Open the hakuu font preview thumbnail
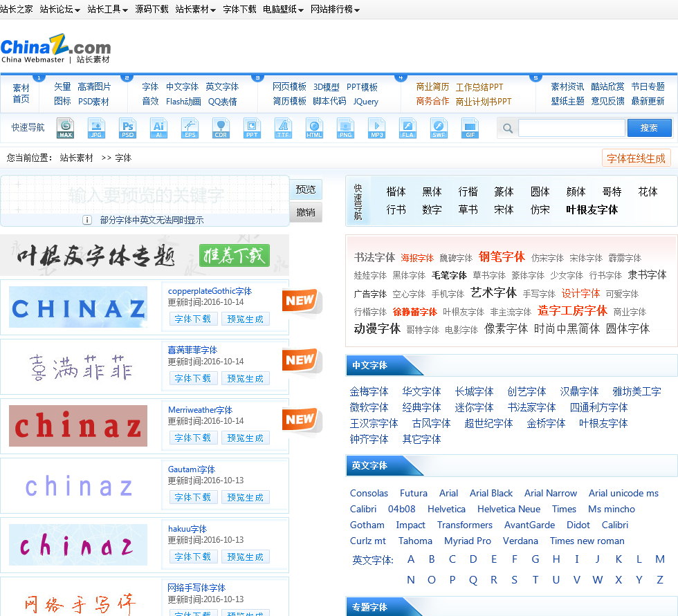The image size is (678, 616). pos(78,545)
